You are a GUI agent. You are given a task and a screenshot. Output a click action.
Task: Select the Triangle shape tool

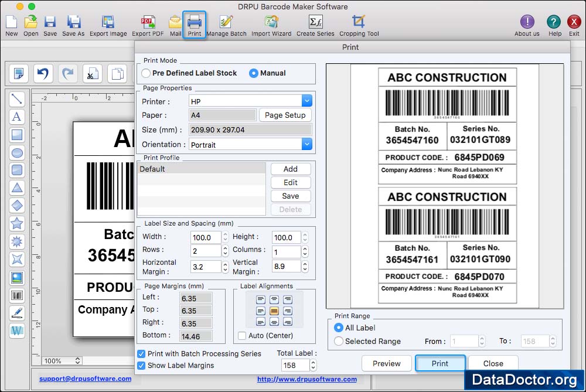tap(17, 188)
